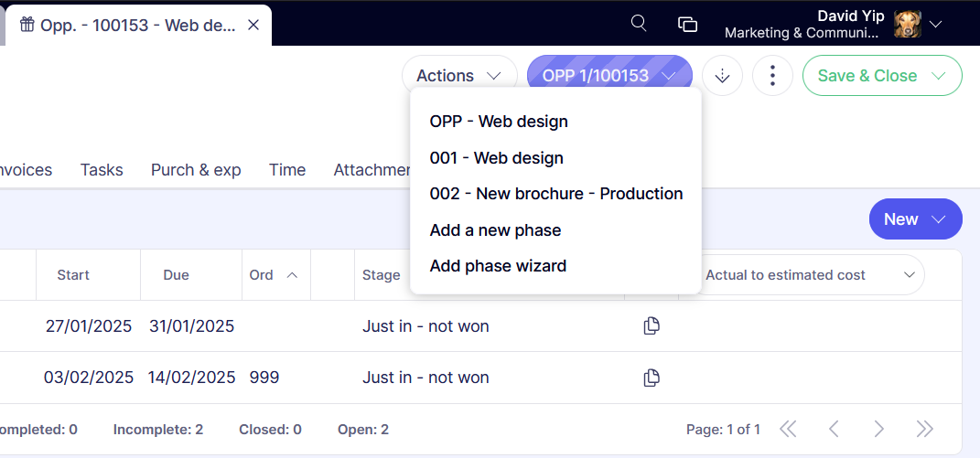
Task: Jump to the first page arrow
Action: tap(788, 429)
